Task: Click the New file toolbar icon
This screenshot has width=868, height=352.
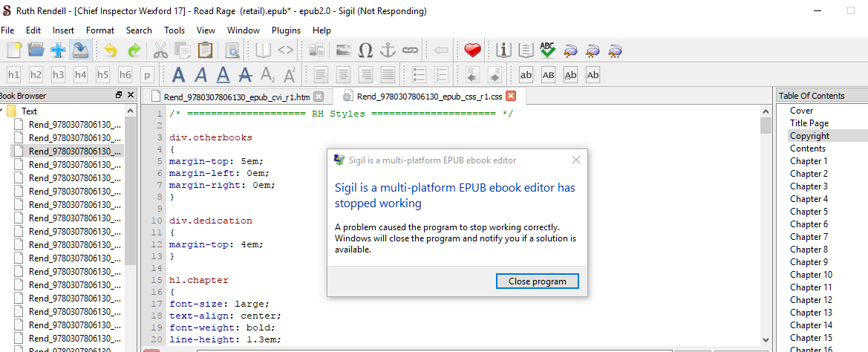Action: tap(14, 50)
